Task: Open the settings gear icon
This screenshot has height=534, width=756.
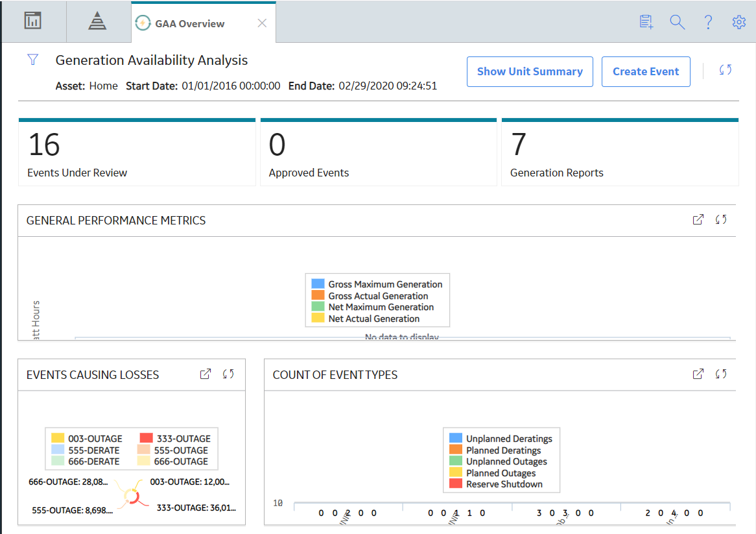Action: coord(738,22)
